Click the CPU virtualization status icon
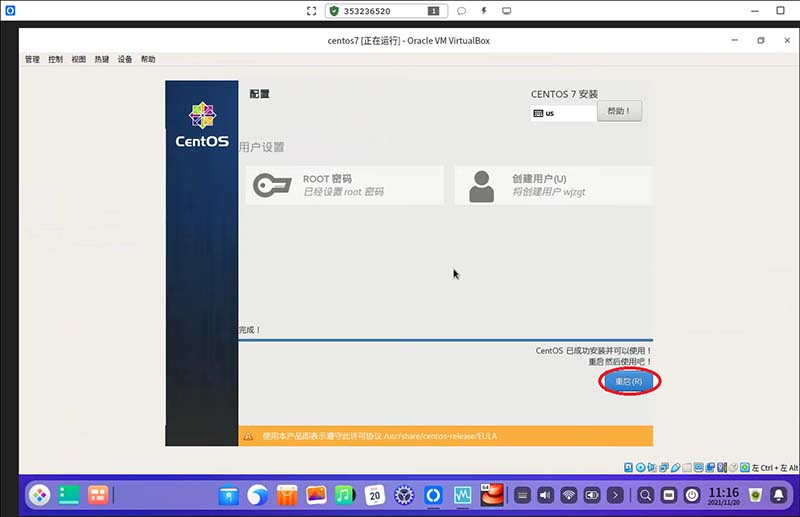 click(x=721, y=467)
